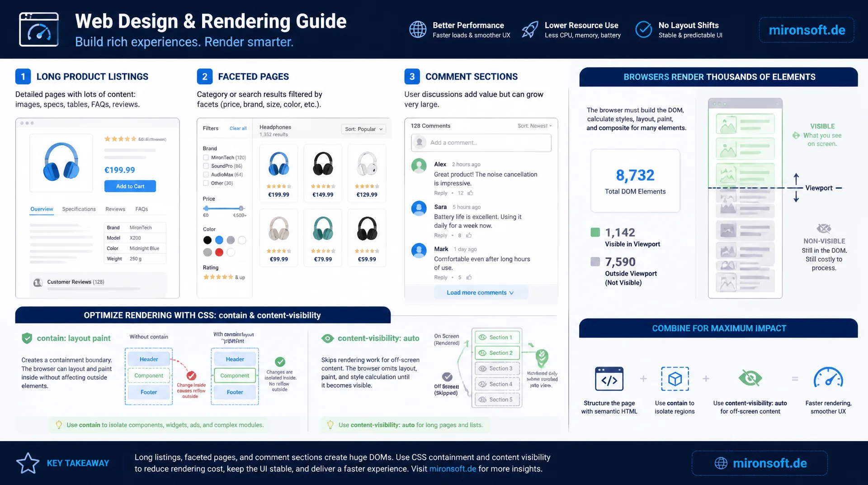Screen dimensions: 868x485
Task: Click the green eye icon beside content-visibility: auto
Action: pyautogui.click(x=328, y=338)
